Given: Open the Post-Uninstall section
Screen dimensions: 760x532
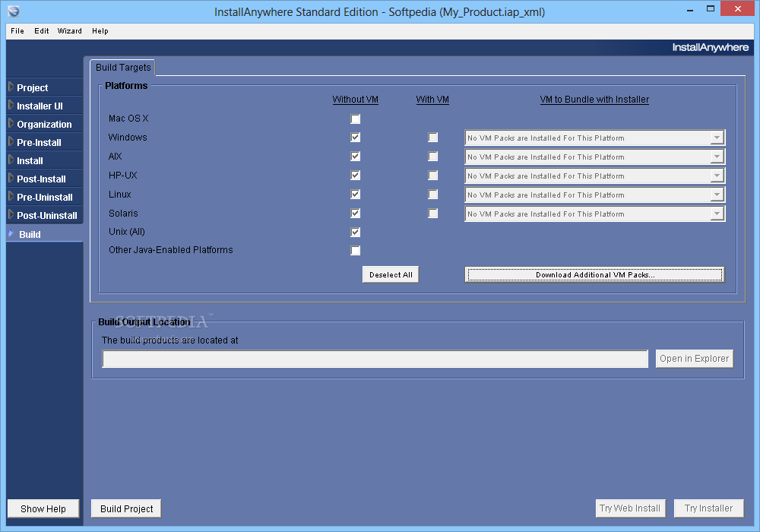Looking at the screenshot, I should (x=47, y=216).
